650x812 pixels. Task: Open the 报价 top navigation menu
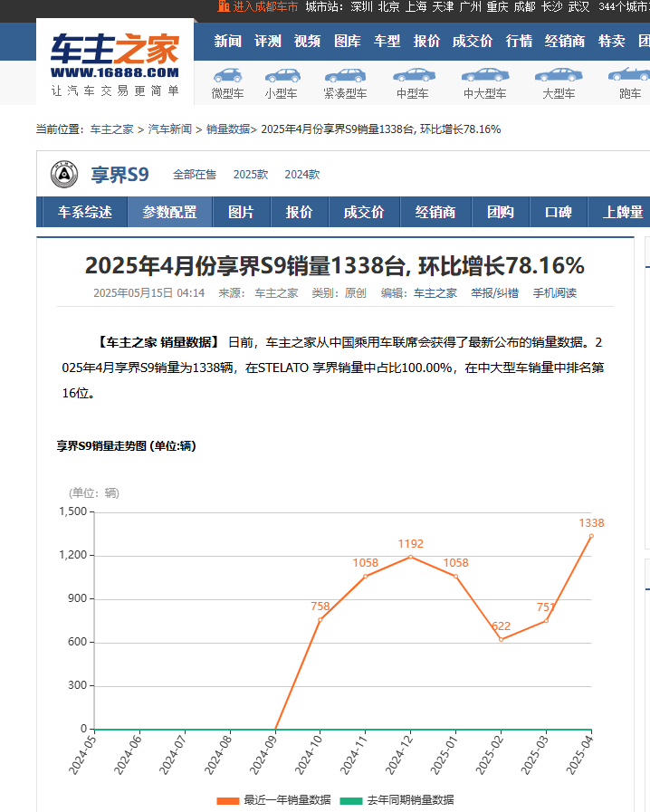[426, 41]
